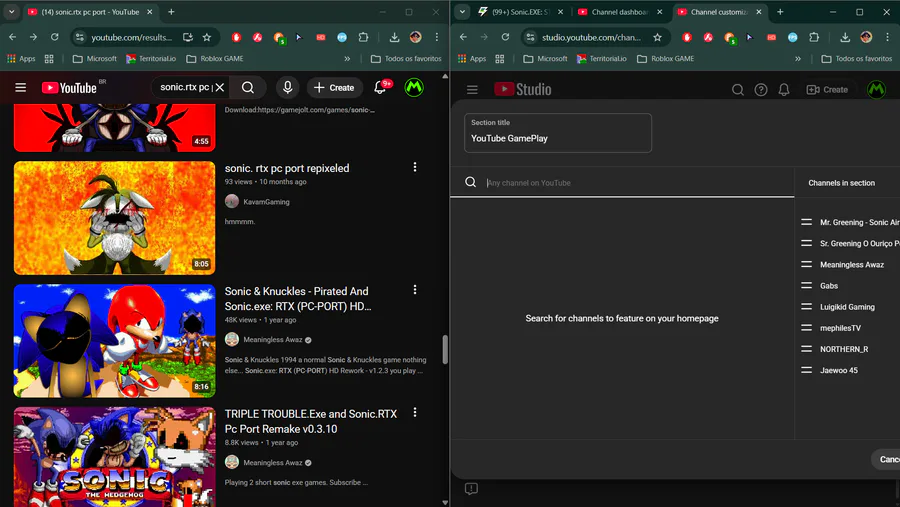Click reorder handle for Gabs row
This screenshot has width=900, height=507.
point(806,285)
